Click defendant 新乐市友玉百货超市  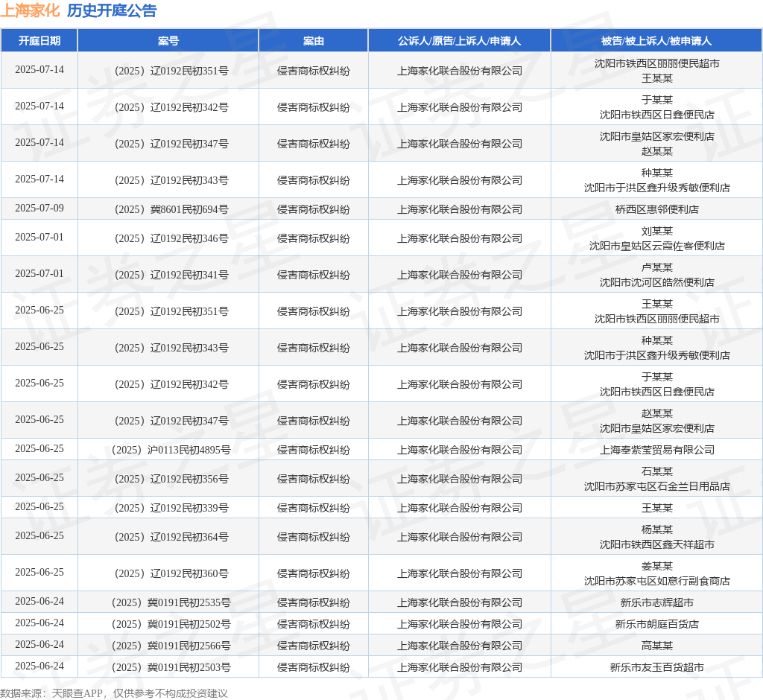pyautogui.click(x=657, y=667)
